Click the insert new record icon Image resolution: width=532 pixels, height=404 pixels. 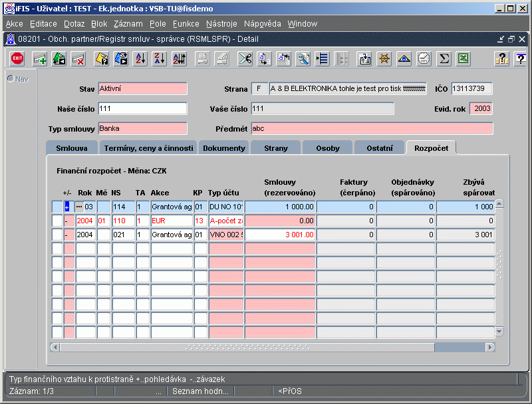click(x=40, y=58)
